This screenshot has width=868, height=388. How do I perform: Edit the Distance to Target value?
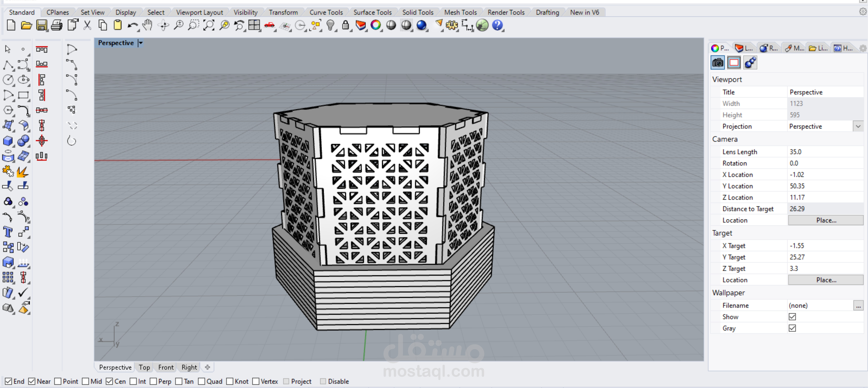click(x=826, y=209)
